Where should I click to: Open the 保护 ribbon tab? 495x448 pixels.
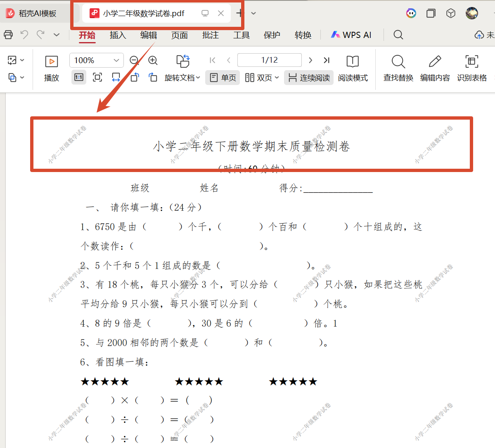tap(272, 35)
